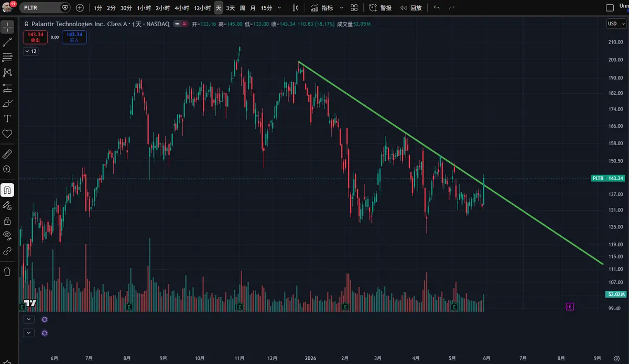
Task: Open the candlestick chart type selector
Action: coord(295,8)
